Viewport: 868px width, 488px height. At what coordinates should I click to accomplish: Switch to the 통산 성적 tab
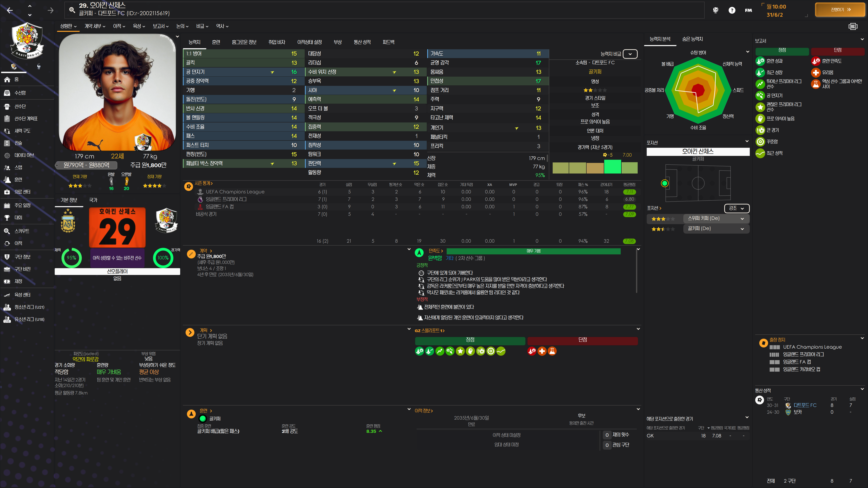point(362,42)
